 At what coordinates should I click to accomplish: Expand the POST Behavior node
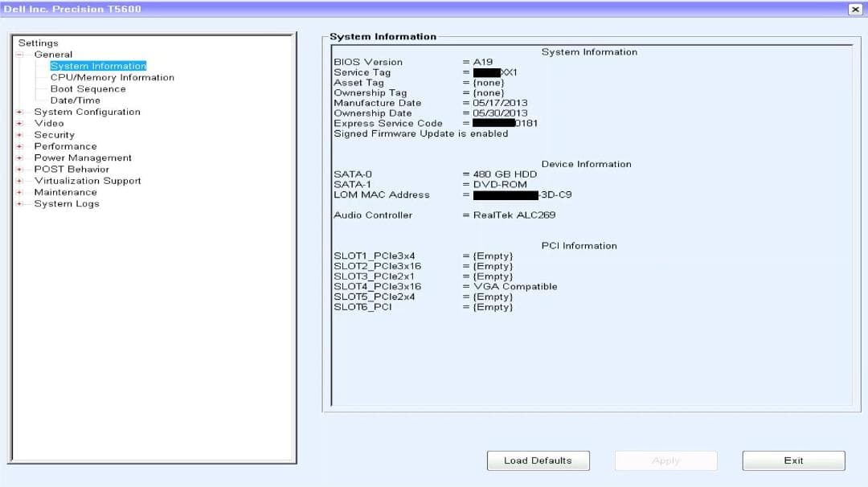click(21, 169)
